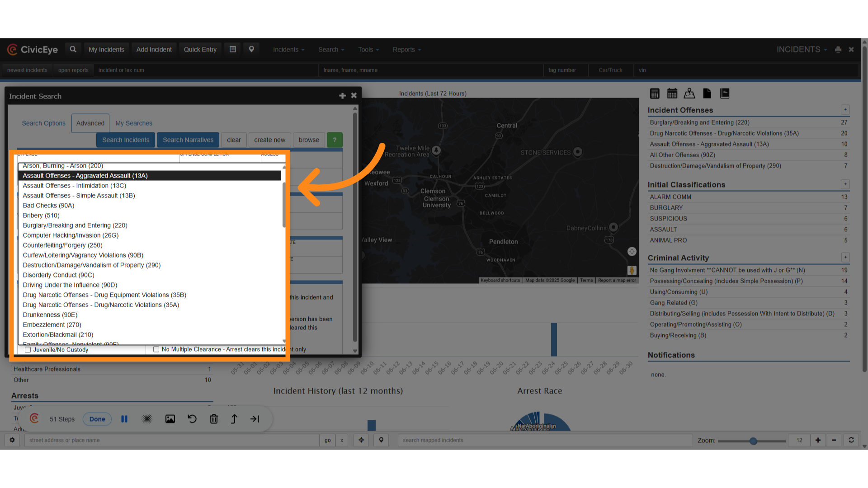The height and width of the screenshot is (488, 868).
Task: Click the go button beside the address field
Action: (x=328, y=440)
